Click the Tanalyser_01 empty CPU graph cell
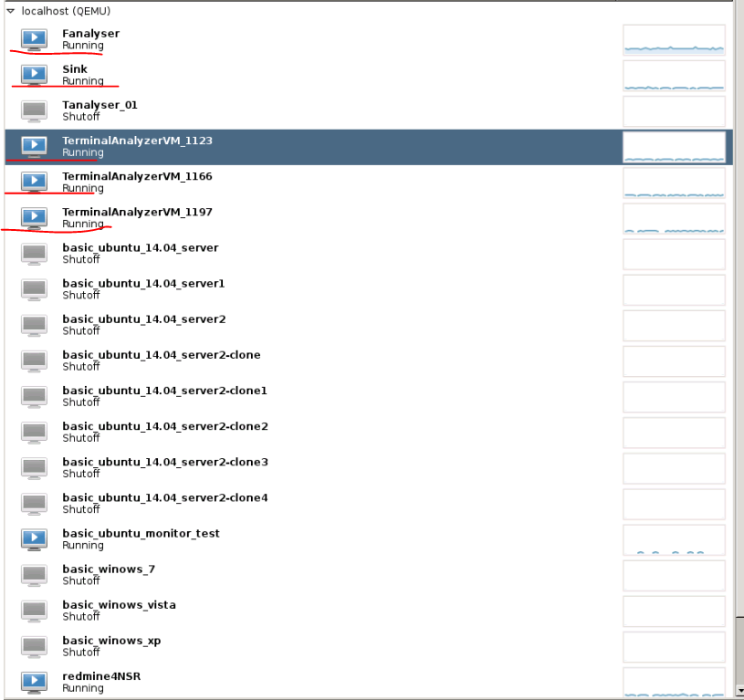Screen dimensions: 744x700 click(674, 111)
